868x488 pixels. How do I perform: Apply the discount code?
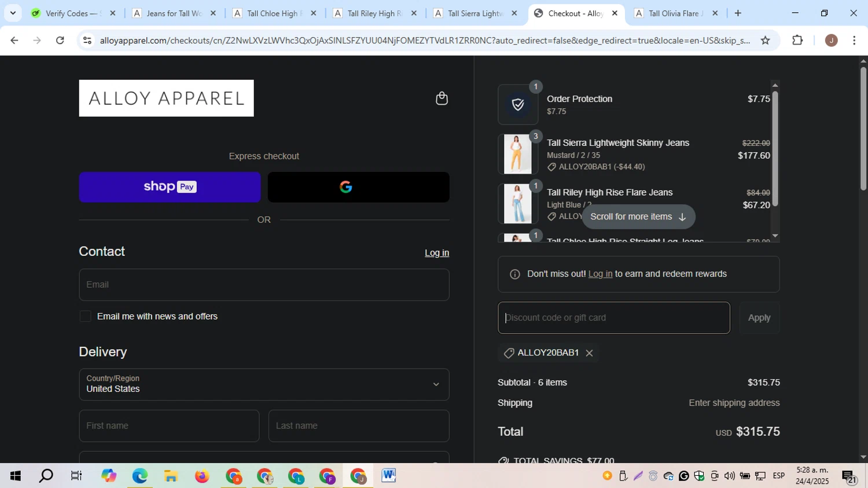(759, 318)
